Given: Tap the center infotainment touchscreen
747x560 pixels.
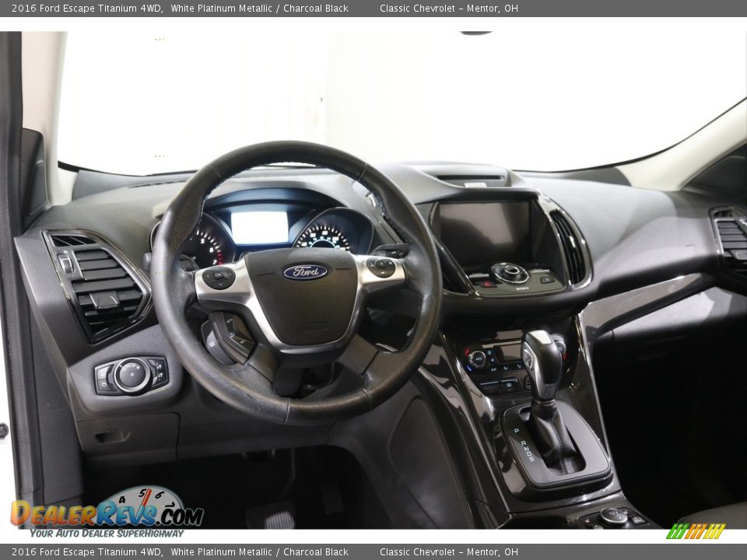Looking at the screenshot, I should click(483, 230).
